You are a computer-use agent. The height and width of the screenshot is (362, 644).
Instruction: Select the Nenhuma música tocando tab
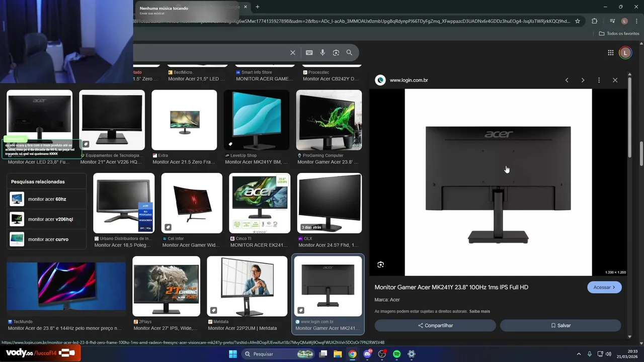(194, 8)
